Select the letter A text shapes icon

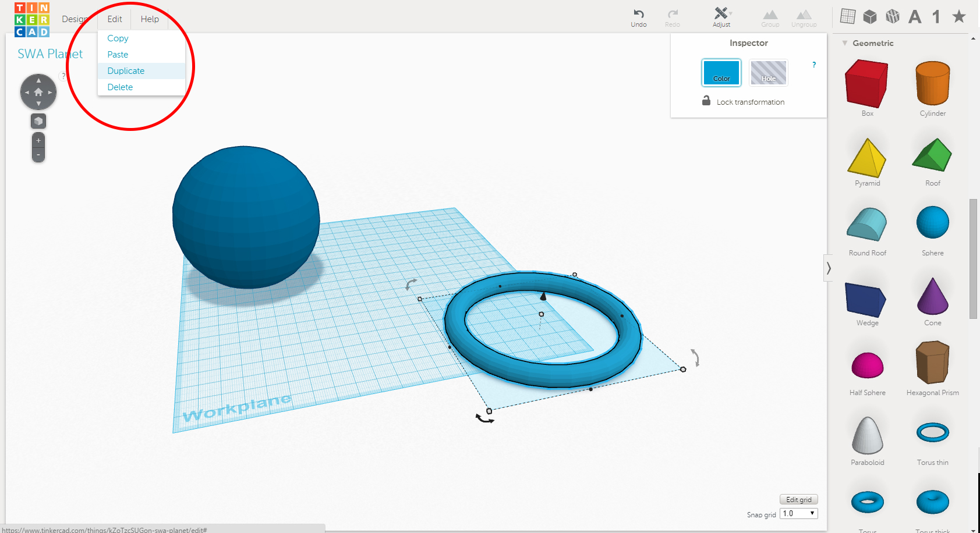tap(915, 16)
